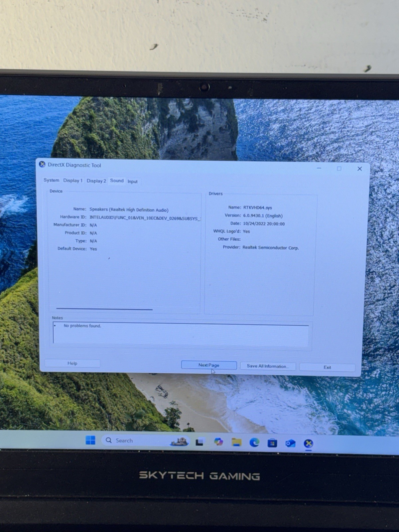Click the DirectX title bar icon

(x=42, y=164)
